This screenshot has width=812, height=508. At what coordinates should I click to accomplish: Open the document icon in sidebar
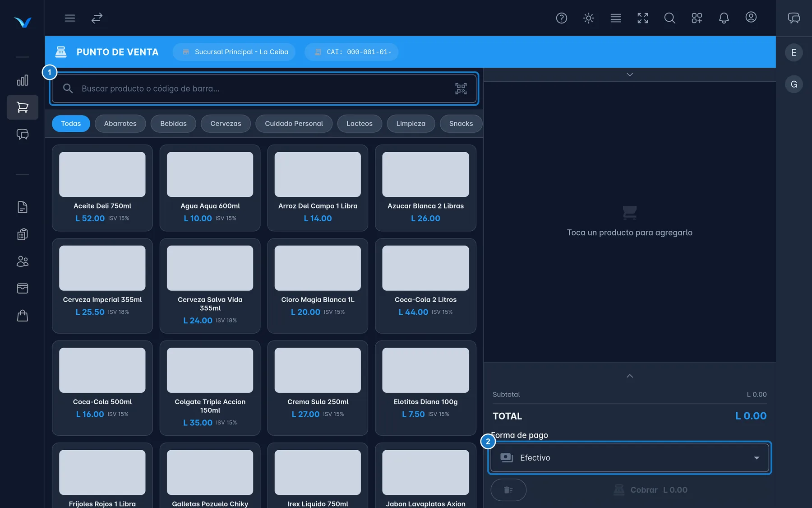(x=23, y=207)
